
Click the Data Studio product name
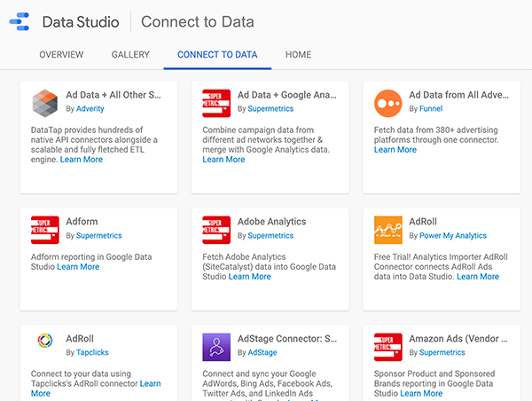[81, 22]
